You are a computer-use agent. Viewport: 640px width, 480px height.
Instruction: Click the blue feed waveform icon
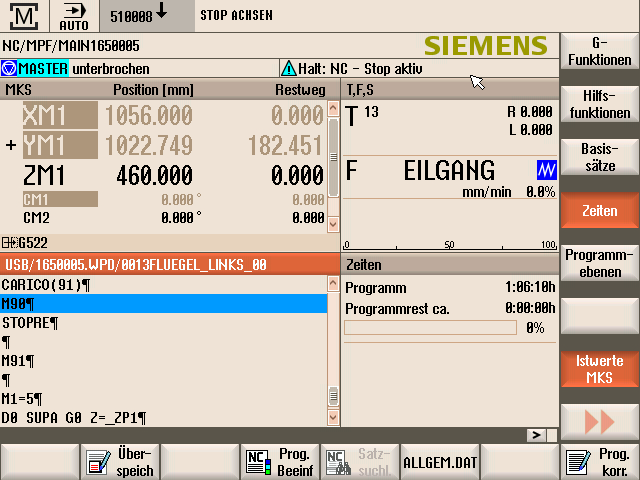click(546, 169)
